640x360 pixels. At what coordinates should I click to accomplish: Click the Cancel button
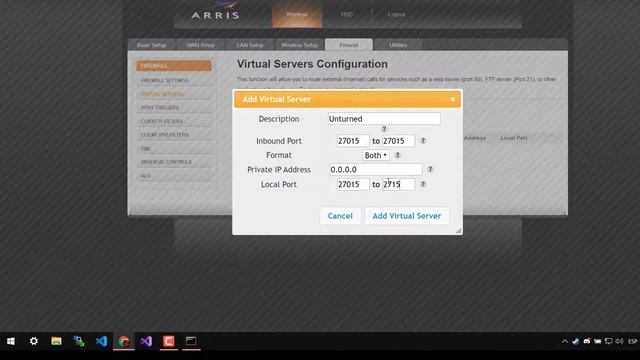[340, 216]
